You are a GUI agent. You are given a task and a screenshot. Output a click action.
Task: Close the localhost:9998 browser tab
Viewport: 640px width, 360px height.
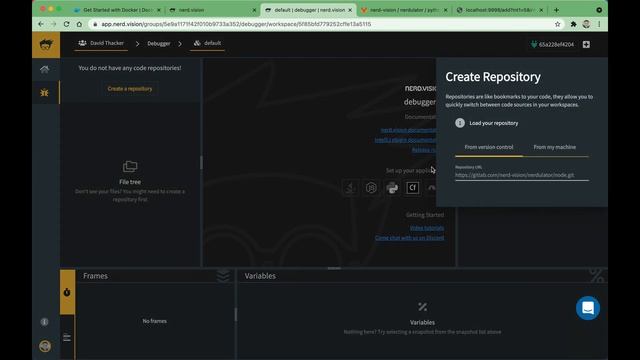[x=541, y=10]
